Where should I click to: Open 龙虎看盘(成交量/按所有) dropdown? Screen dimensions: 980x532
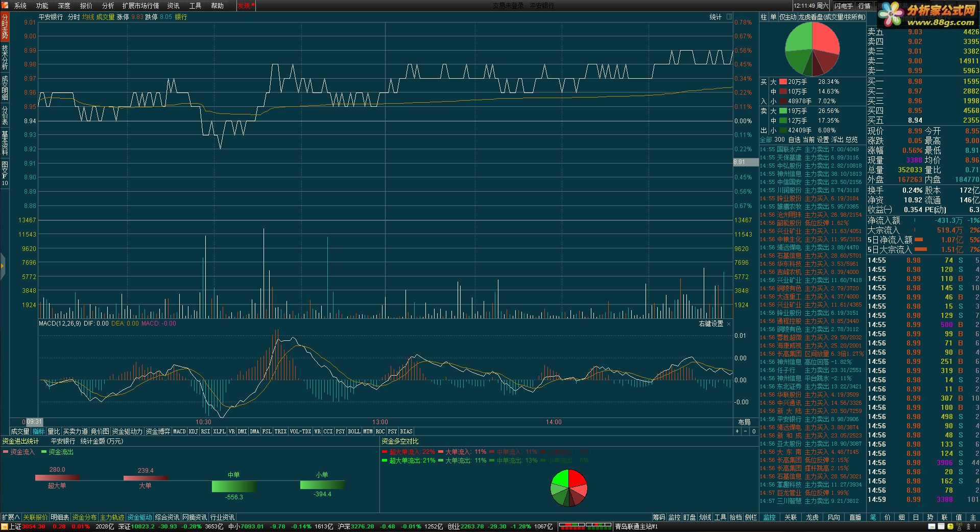click(831, 17)
